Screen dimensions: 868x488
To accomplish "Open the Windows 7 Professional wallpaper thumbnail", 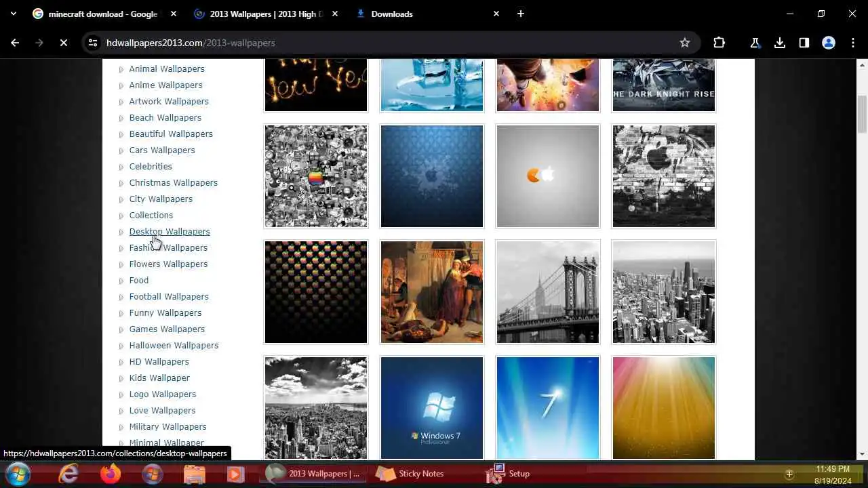I will pos(432,408).
